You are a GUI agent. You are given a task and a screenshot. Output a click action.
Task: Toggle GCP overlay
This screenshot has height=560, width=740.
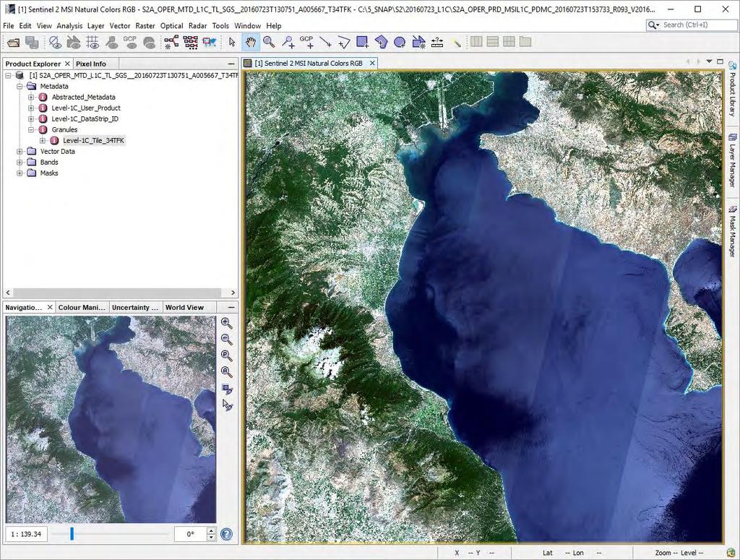[130, 42]
